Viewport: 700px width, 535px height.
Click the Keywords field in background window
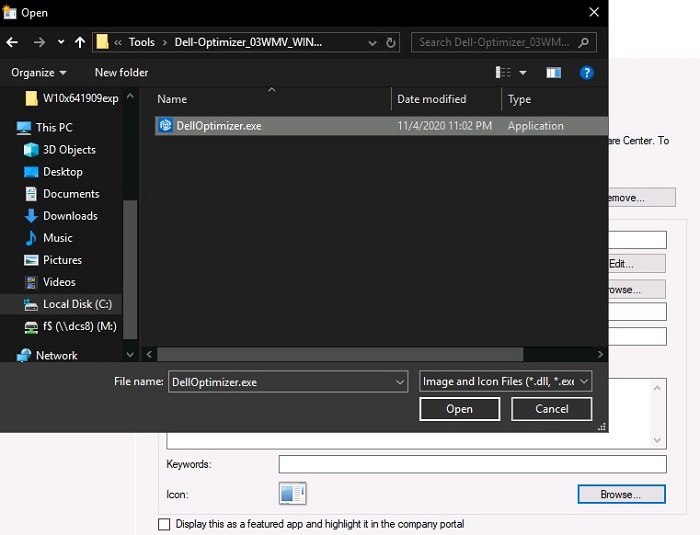tap(472, 464)
